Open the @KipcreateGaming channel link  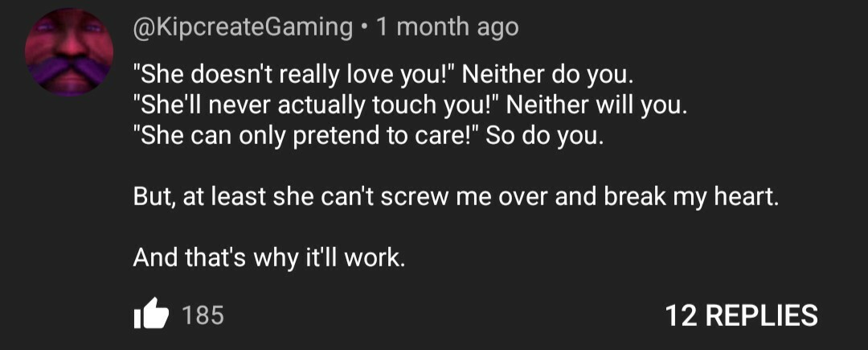click(x=243, y=27)
